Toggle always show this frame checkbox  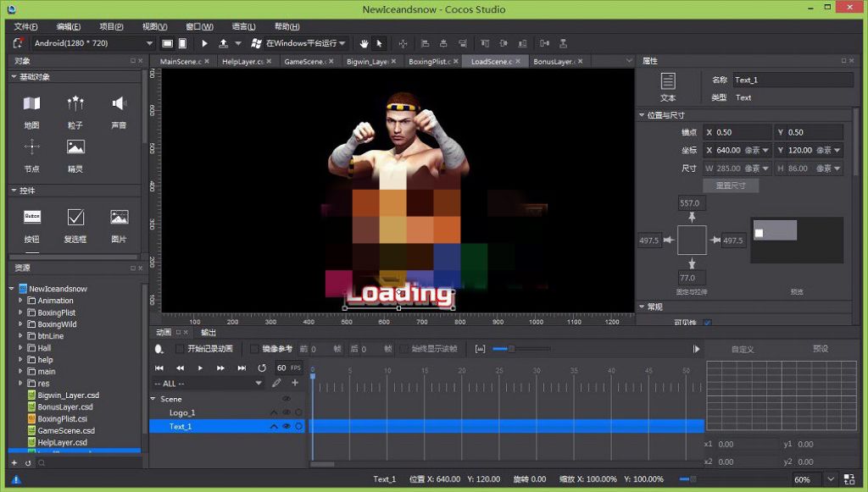pyautogui.click(x=403, y=349)
